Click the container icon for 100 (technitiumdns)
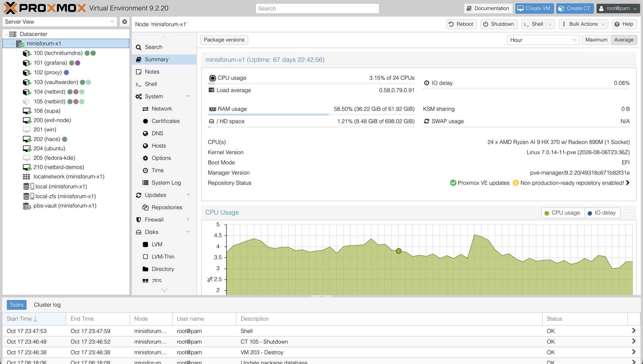Viewport: 643px width, 364px height. pyautogui.click(x=27, y=53)
